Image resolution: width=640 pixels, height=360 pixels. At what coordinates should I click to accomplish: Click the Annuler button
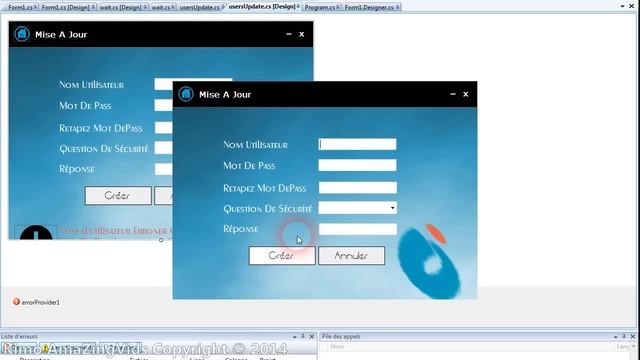click(351, 256)
